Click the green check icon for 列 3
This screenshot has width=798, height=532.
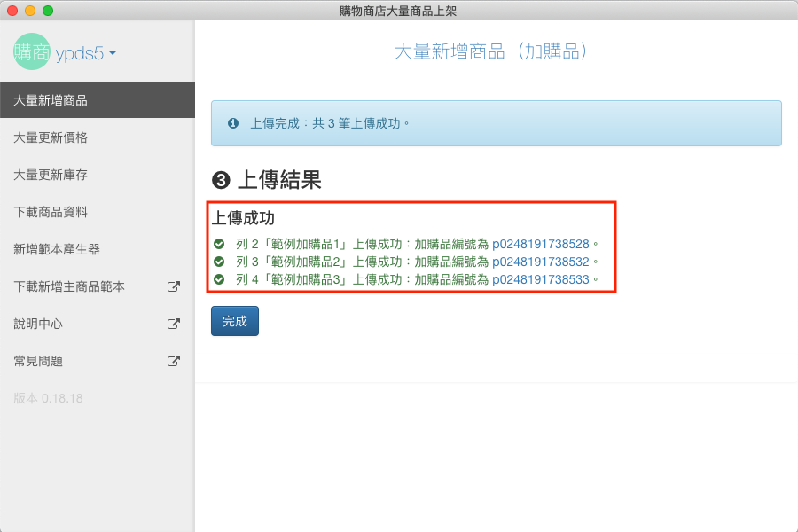(x=219, y=262)
